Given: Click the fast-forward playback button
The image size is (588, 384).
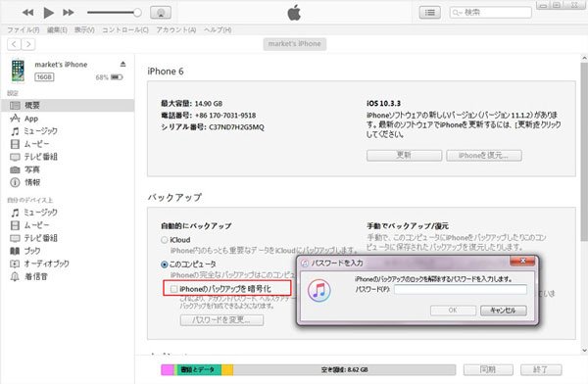Looking at the screenshot, I should tap(69, 13).
